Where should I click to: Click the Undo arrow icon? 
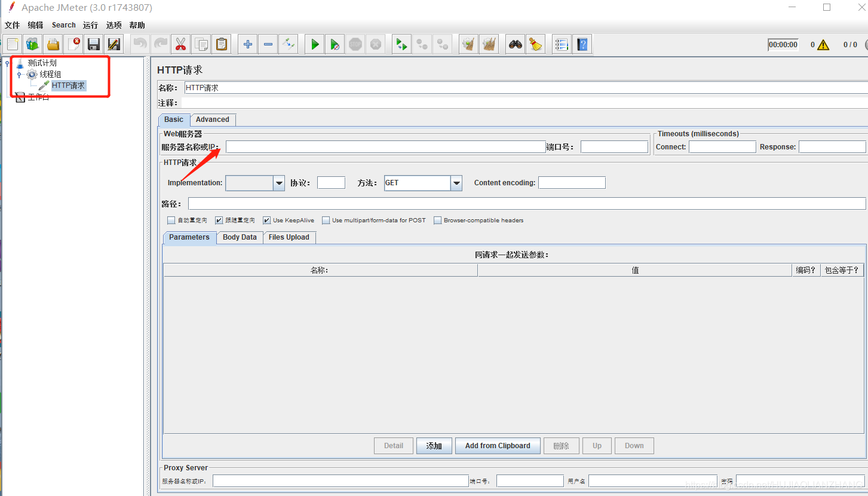[140, 44]
